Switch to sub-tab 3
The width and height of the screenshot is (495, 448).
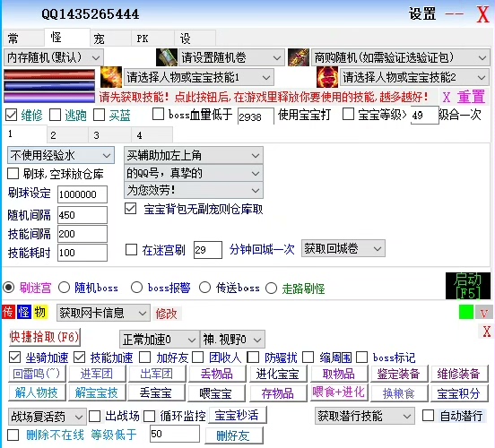click(109, 135)
